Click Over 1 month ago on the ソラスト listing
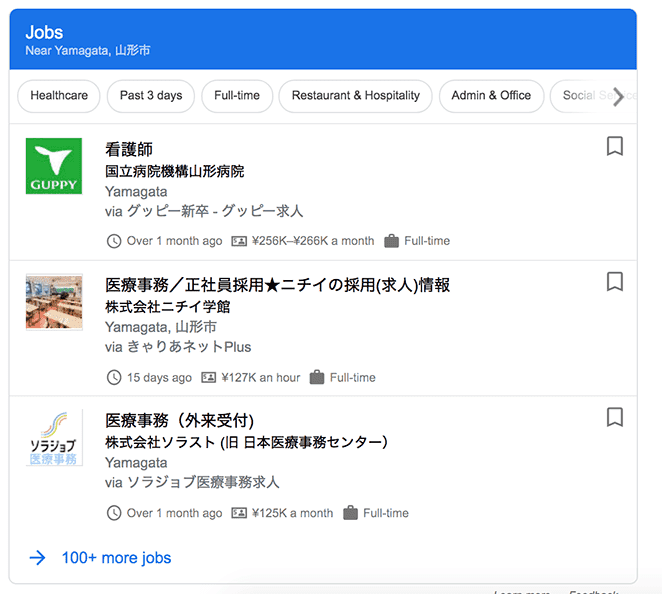The width and height of the screenshot is (662, 594). coord(174,513)
